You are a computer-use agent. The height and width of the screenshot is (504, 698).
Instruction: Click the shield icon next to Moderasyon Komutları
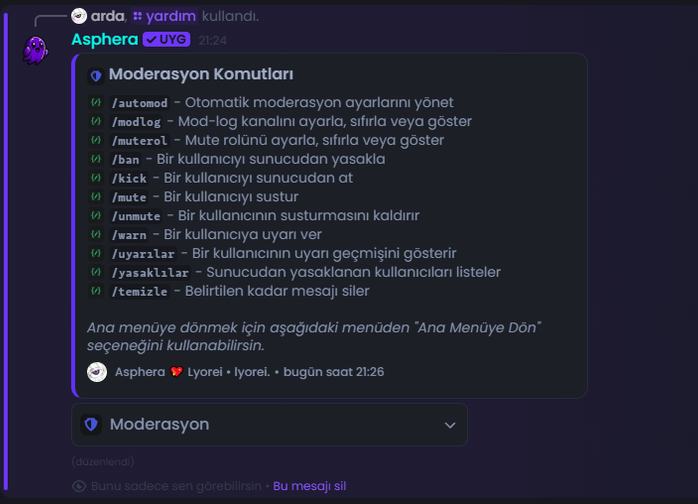point(96,76)
